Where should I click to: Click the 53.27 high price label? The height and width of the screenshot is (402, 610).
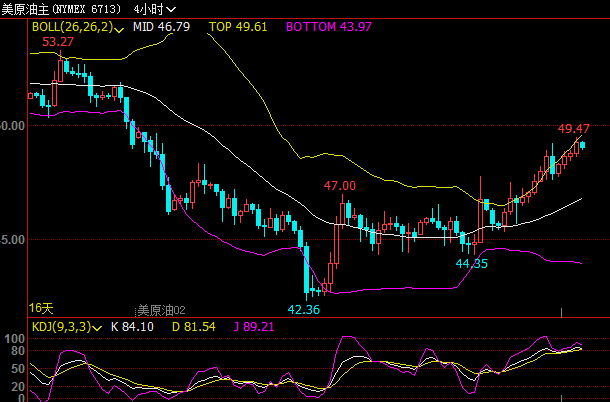click(58, 42)
